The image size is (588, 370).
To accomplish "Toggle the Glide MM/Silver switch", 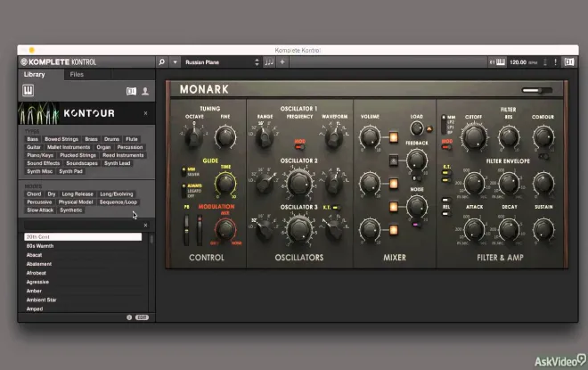I will [x=184, y=172].
